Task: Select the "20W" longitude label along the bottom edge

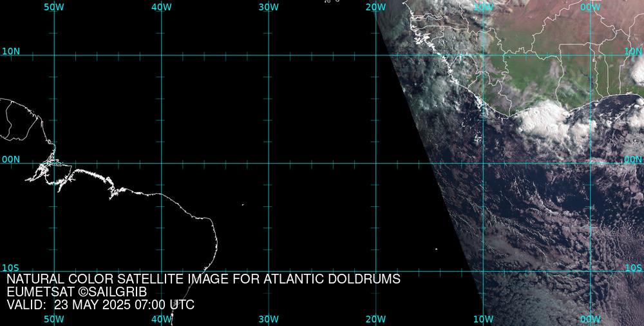Action: point(376,320)
